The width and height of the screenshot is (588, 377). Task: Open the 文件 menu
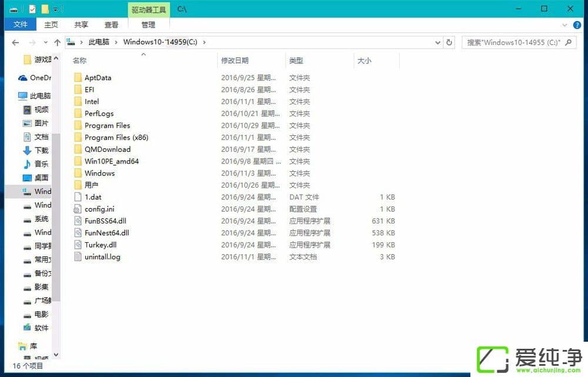pos(20,25)
